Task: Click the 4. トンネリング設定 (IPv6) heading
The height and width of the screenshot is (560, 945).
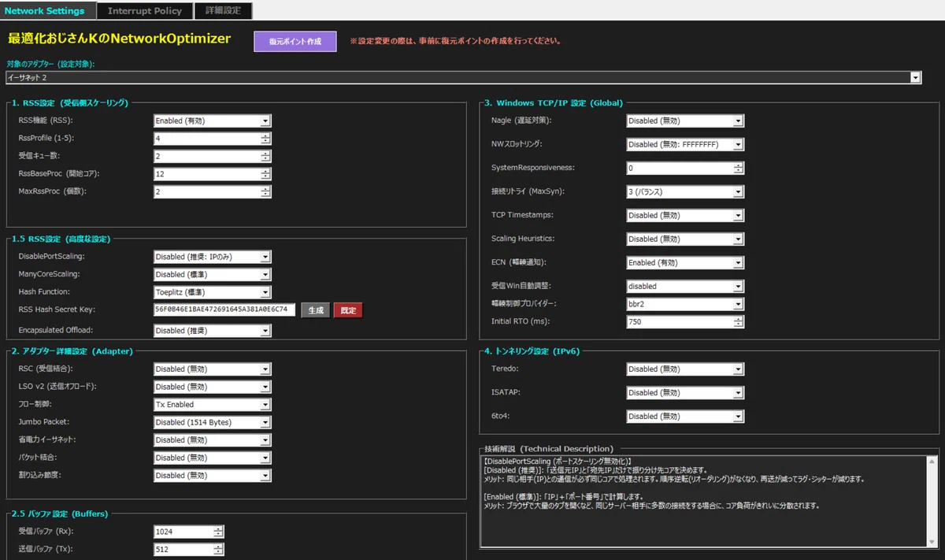Action: click(x=532, y=351)
